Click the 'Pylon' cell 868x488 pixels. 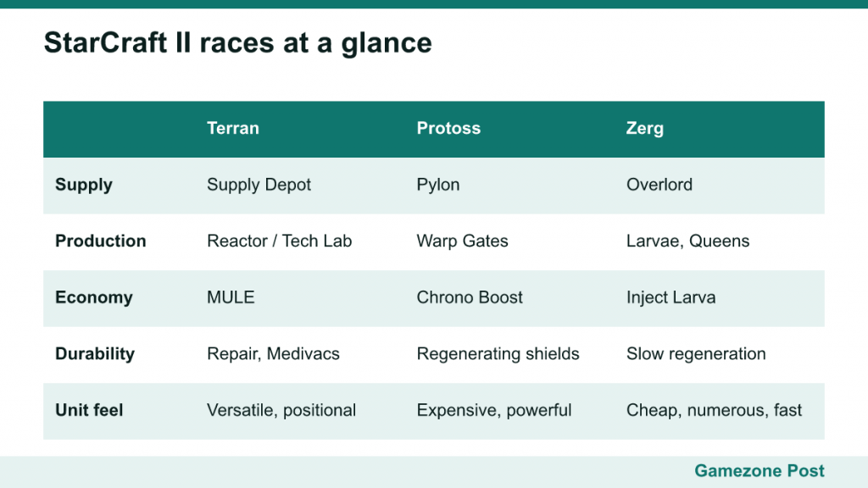point(438,185)
